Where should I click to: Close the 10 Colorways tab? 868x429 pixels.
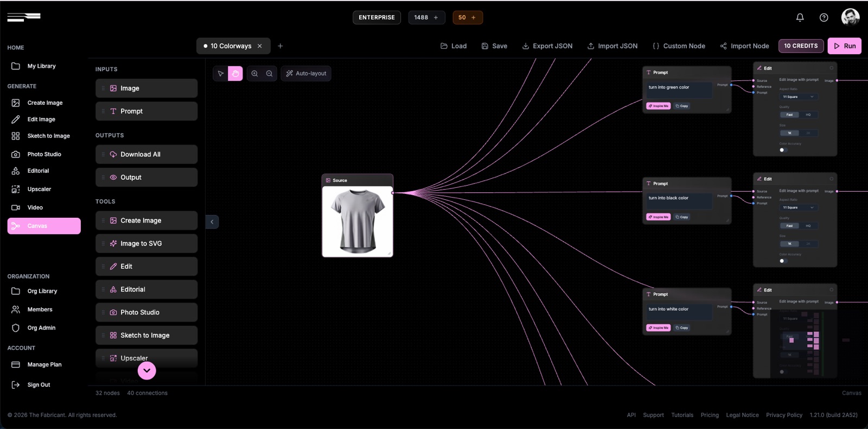[x=260, y=46]
